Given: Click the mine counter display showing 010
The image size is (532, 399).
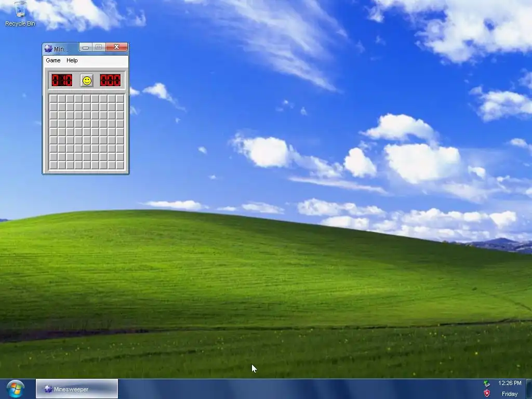Looking at the screenshot, I should [62, 81].
